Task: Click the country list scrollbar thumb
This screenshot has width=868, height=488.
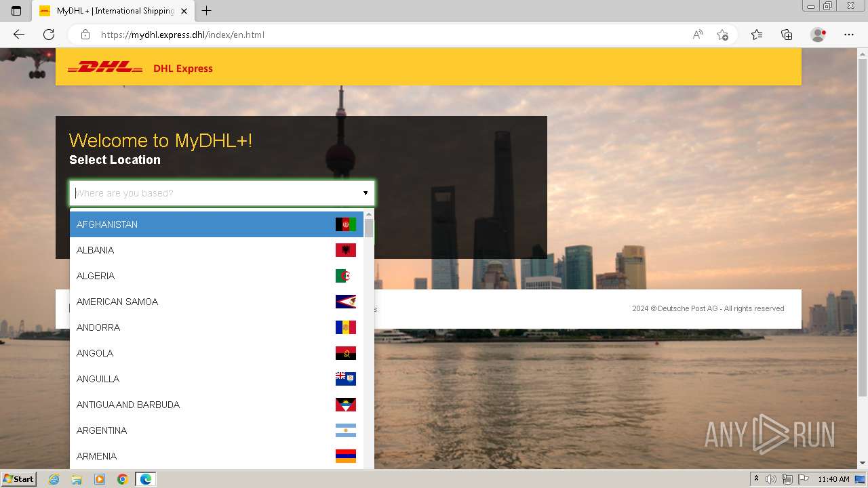Action: 369,227
